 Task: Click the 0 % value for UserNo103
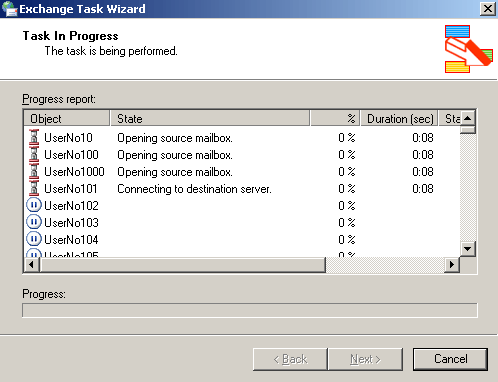coord(347,223)
